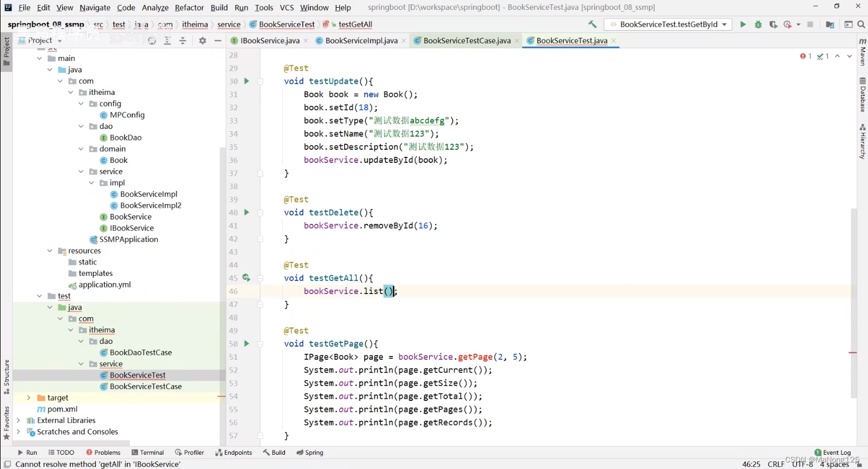Open the Spring tool window
The width and height of the screenshot is (868, 469).
(310, 453)
